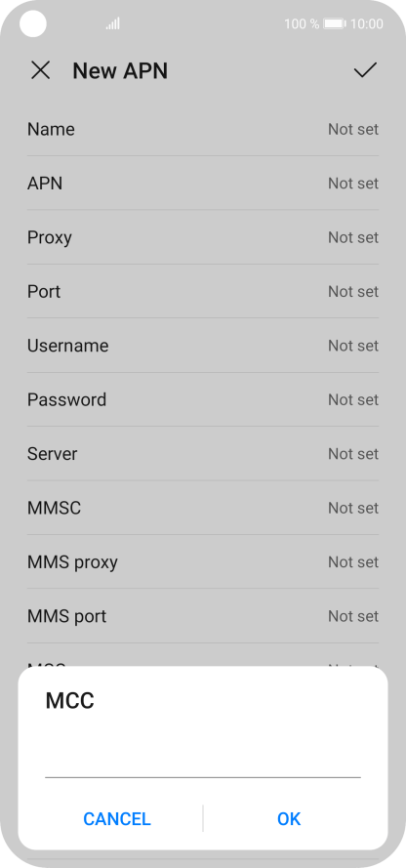Confirm MCC dialog with OK

[289, 819]
